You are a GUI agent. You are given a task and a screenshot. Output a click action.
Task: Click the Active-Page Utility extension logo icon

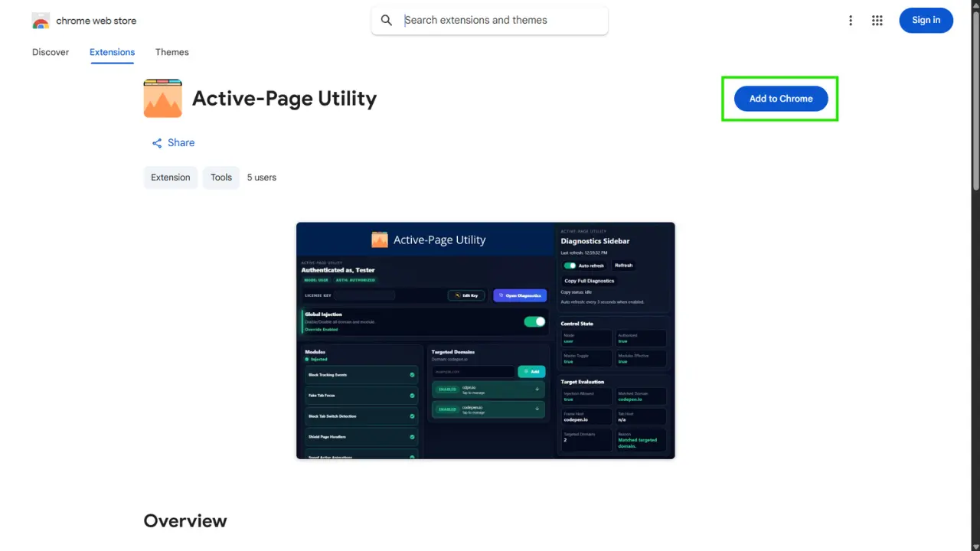(x=162, y=98)
